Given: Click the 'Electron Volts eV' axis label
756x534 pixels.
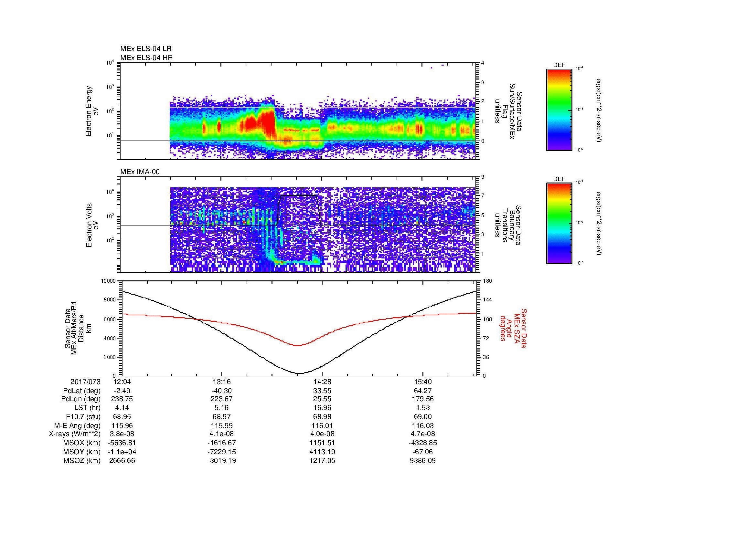Looking at the screenshot, I should point(92,225).
